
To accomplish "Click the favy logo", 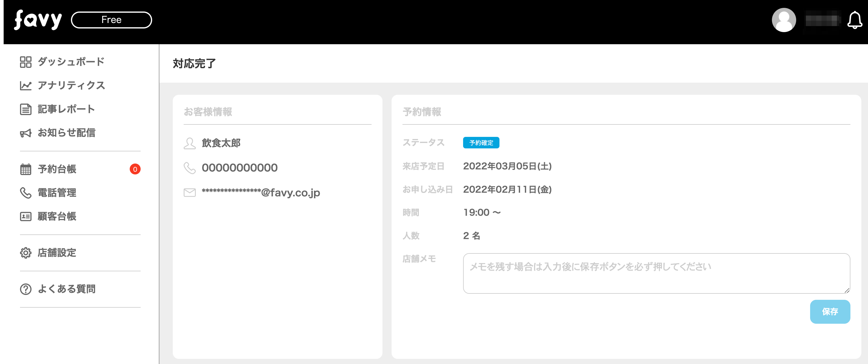I will pyautogui.click(x=38, y=20).
